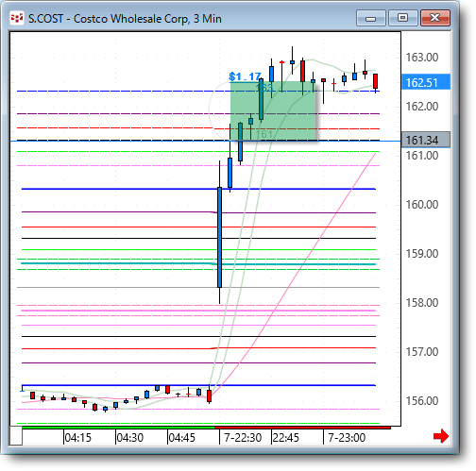Click the 7-22:30 time axis label
476x471 pixels.
tap(243, 437)
